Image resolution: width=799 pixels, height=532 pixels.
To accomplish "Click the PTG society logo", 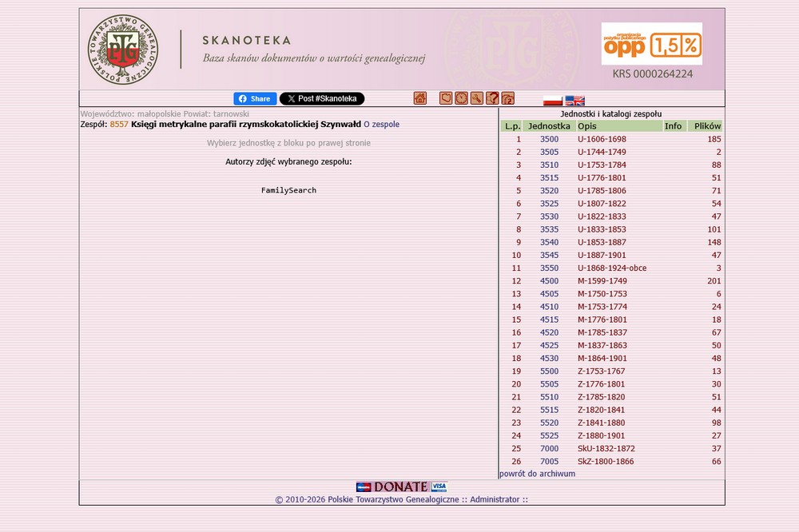I will coord(123,50).
